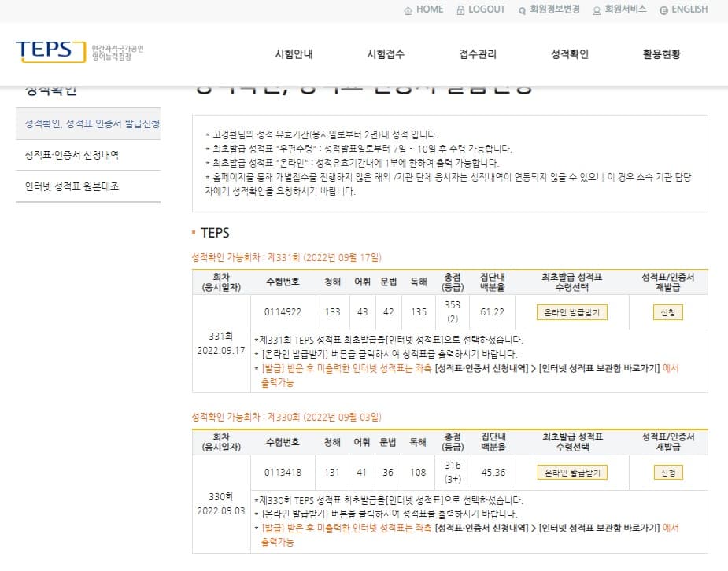The image size is (728, 571).
Task: Click percentile value 45.36
Action: coord(493,473)
